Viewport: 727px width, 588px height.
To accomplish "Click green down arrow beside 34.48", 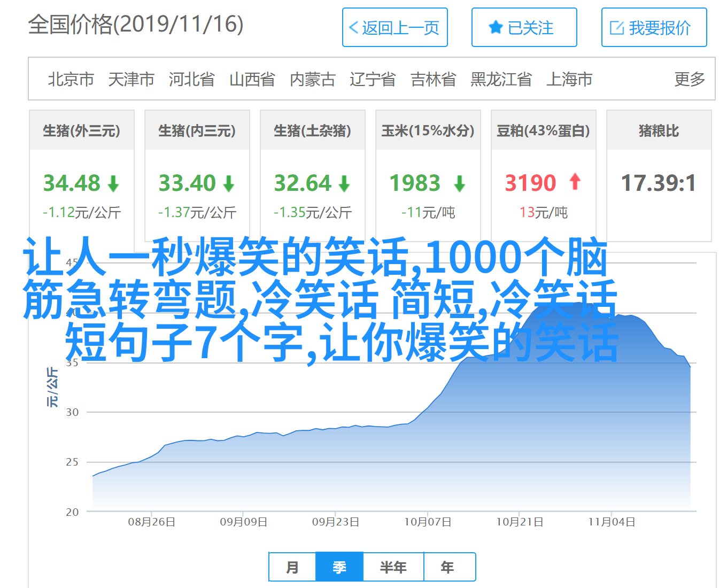I will point(113,184).
